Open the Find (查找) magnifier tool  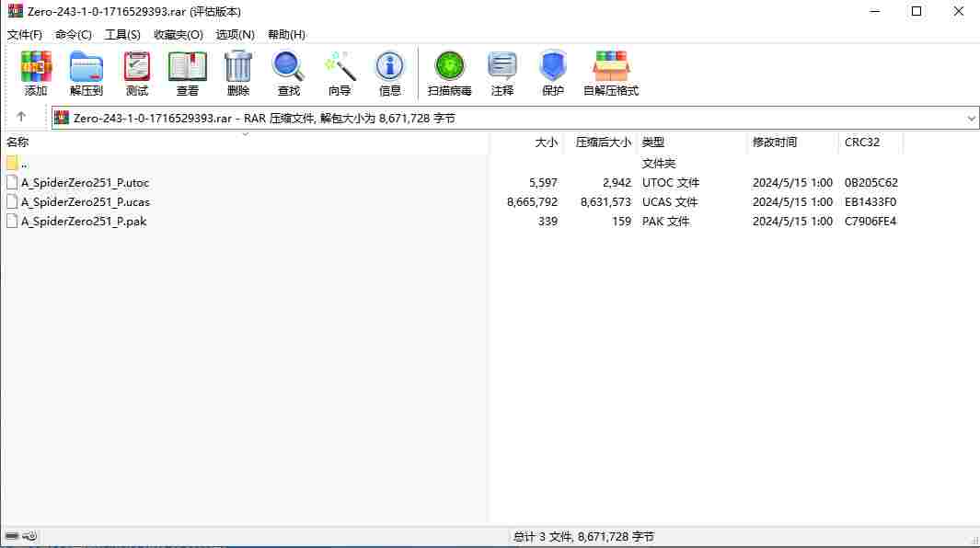click(289, 74)
